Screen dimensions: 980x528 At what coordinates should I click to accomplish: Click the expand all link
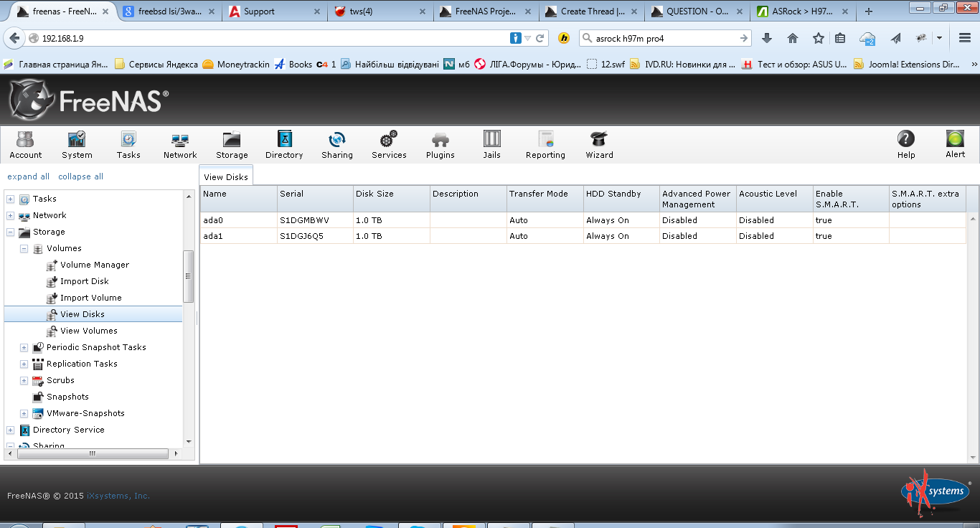tap(28, 176)
